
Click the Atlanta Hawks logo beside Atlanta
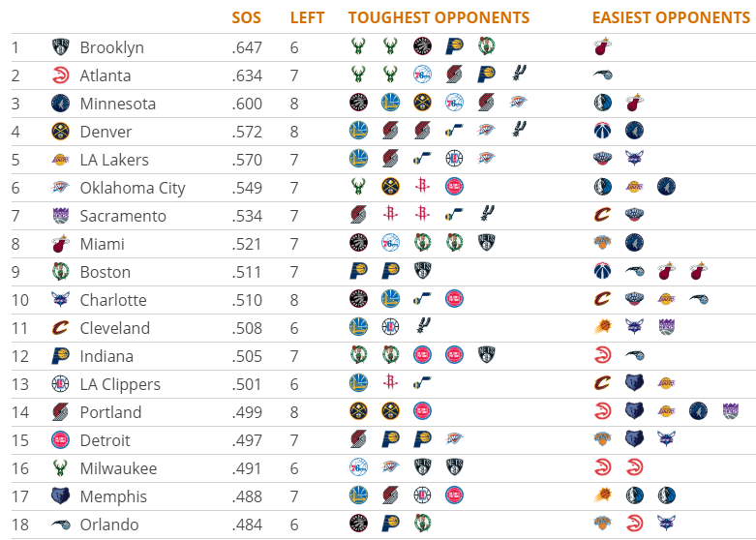(60, 75)
